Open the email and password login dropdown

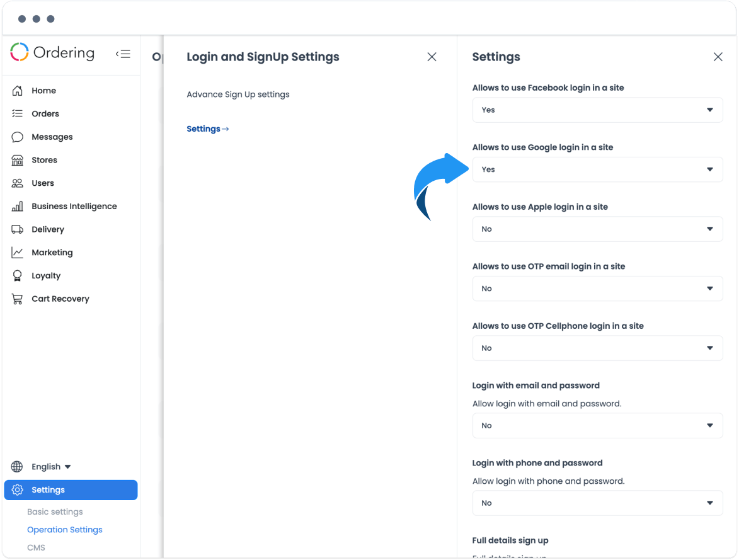(x=598, y=426)
